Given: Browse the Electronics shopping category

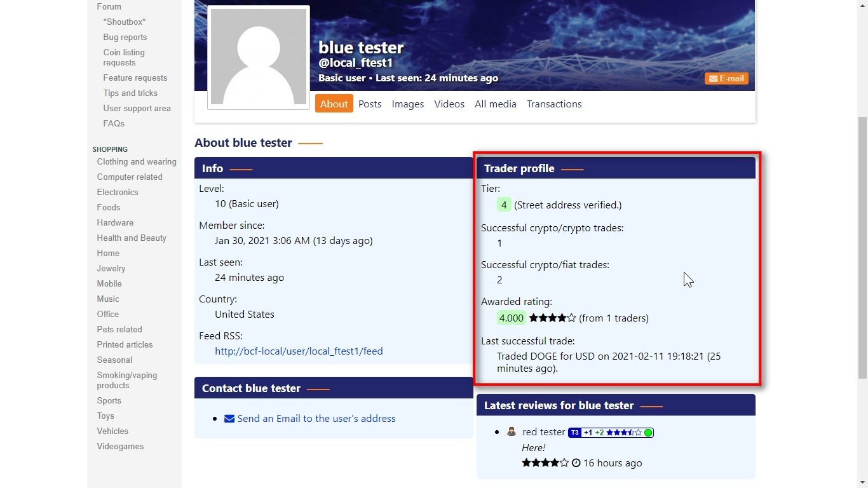Looking at the screenshot, I should [x=118, y=193].
